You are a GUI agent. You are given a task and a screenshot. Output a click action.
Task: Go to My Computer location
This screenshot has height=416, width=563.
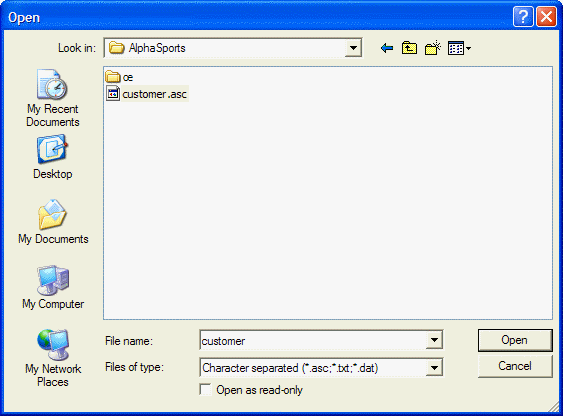point(53,287)
